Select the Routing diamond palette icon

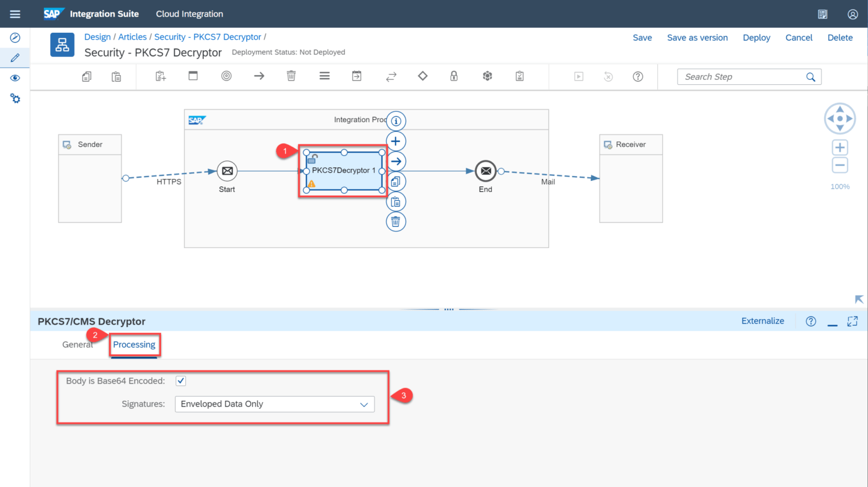click(x=423, y=76)
